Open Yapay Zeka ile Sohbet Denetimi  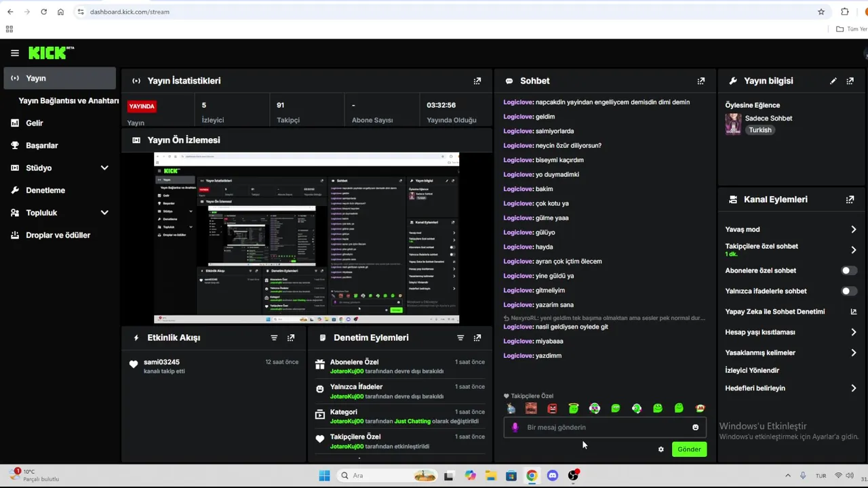(x=775, y=312)
